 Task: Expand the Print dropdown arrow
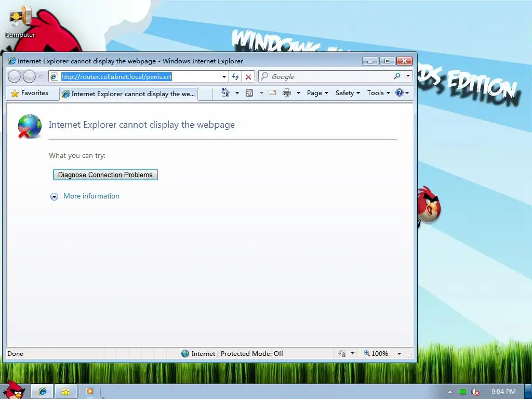click(298, 93)
